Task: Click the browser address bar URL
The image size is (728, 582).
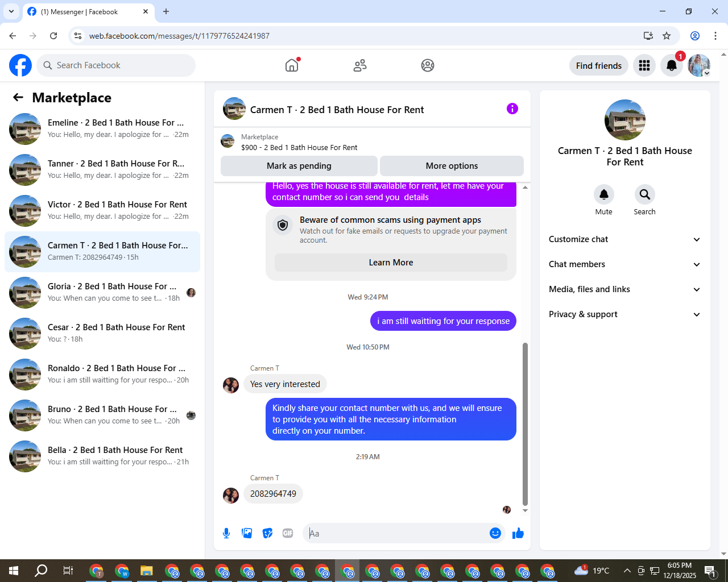Action: tap(179, 36)
